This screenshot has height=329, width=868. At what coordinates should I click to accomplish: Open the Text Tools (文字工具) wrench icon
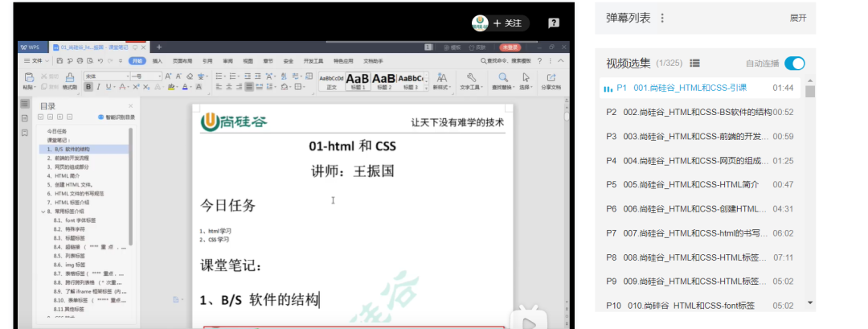coord(472,81)
